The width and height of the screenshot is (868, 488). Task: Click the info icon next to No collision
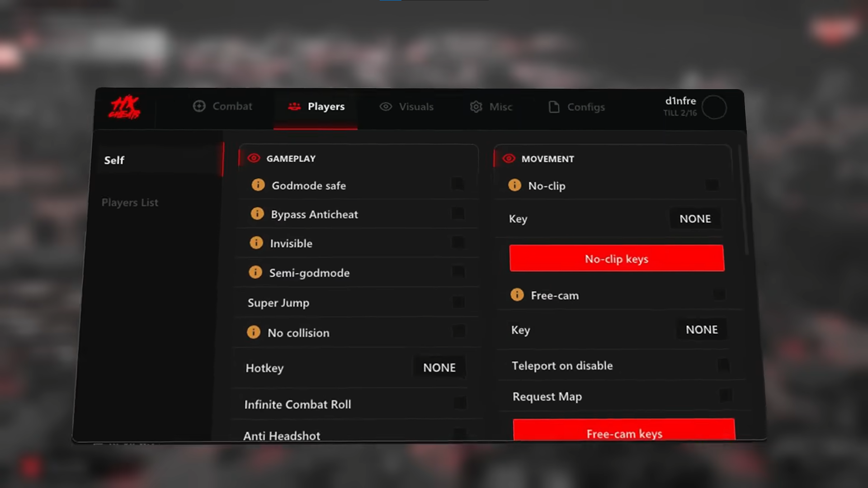click(254, 332)
